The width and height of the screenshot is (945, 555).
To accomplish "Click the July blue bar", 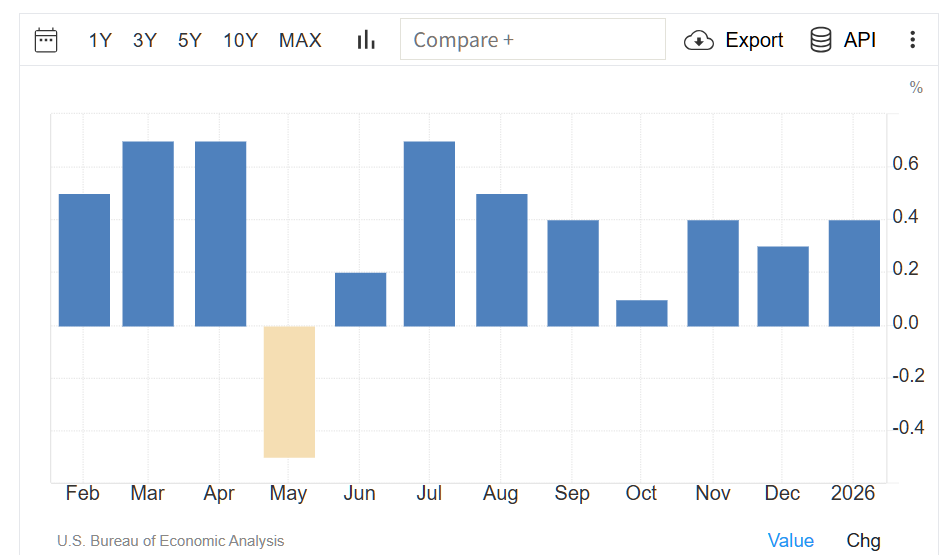I will click(x=429, y=233).
